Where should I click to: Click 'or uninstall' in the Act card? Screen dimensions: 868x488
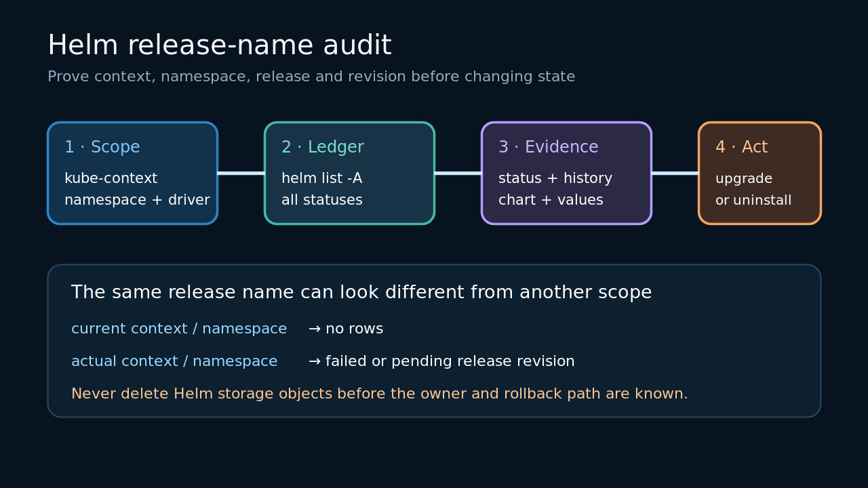pyautogui.click(x=753, y=200)
